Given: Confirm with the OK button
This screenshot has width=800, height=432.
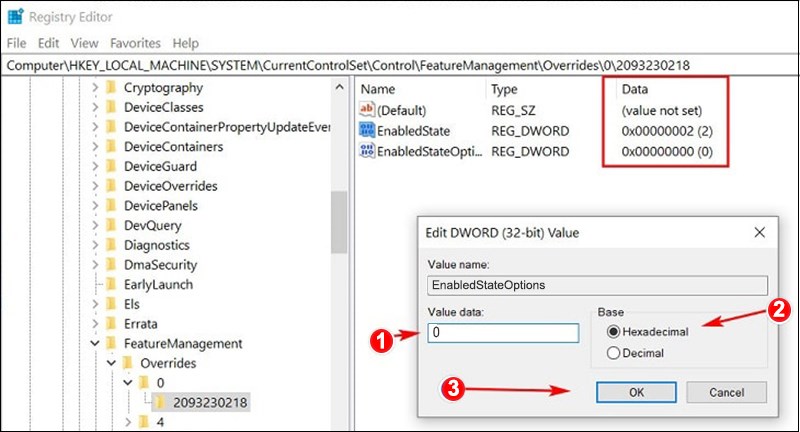Looking at the screenshot, I should pyautogui.click(x=636, y=392).
